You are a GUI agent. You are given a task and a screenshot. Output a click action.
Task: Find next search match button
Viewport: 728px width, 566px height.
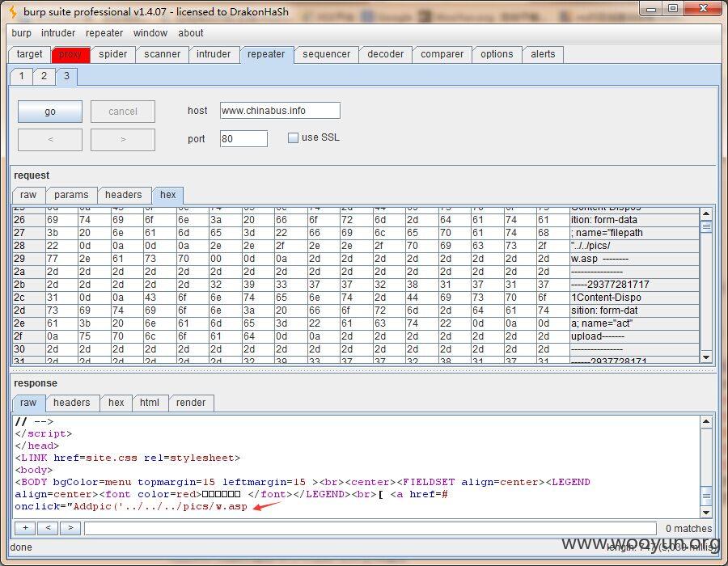[70, 528]
